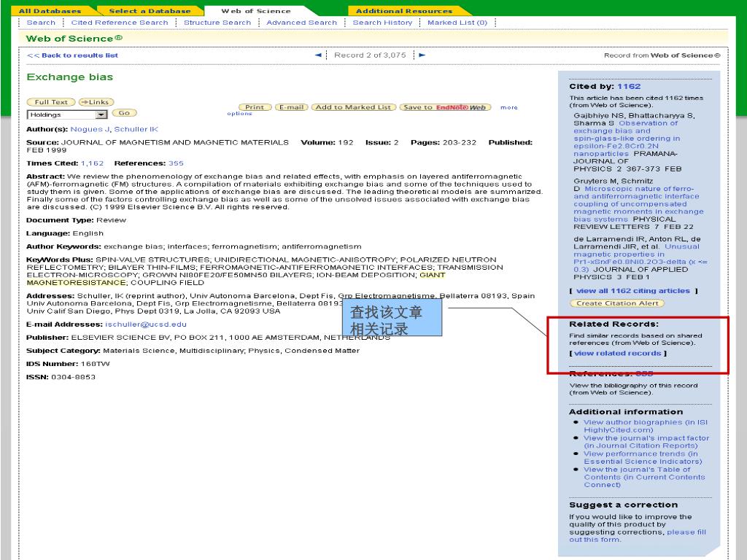Click the Exchange bias title

tap(69, 77)
